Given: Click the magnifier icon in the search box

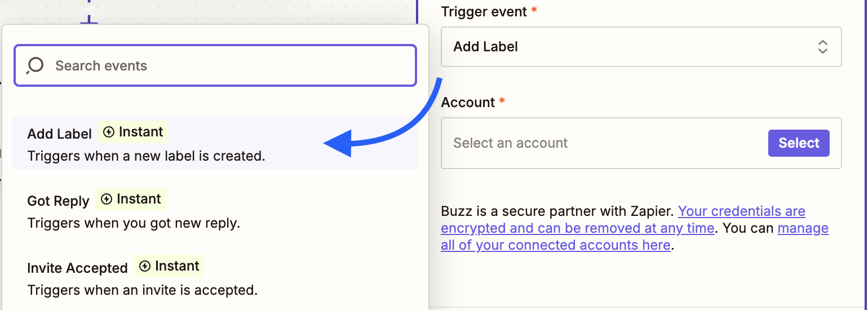Looking at the screenshot, I should tap(35, 65).
